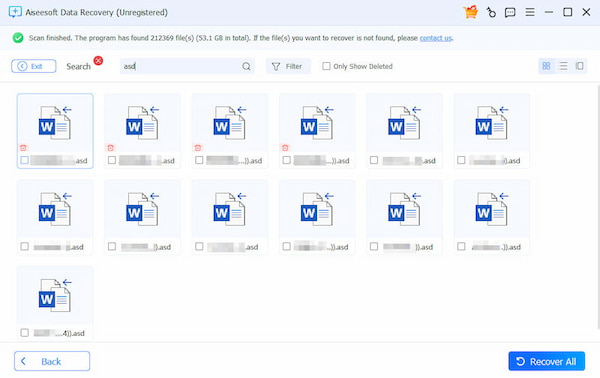Select the third Word file thumbnail in row two
The height and width of the screenshot is (378, 600).
(230, 209)
